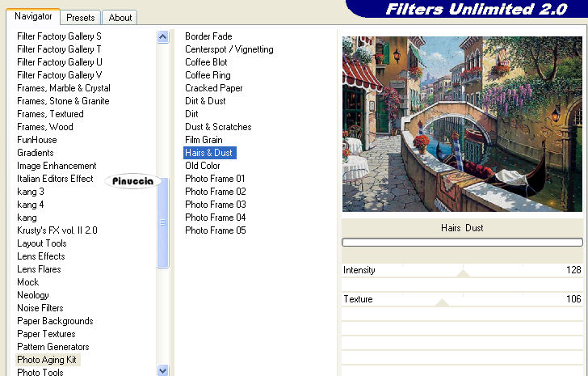Click the Intensity value 128
The height and width of the screenshot is (376, 588).
pos(573,270)
